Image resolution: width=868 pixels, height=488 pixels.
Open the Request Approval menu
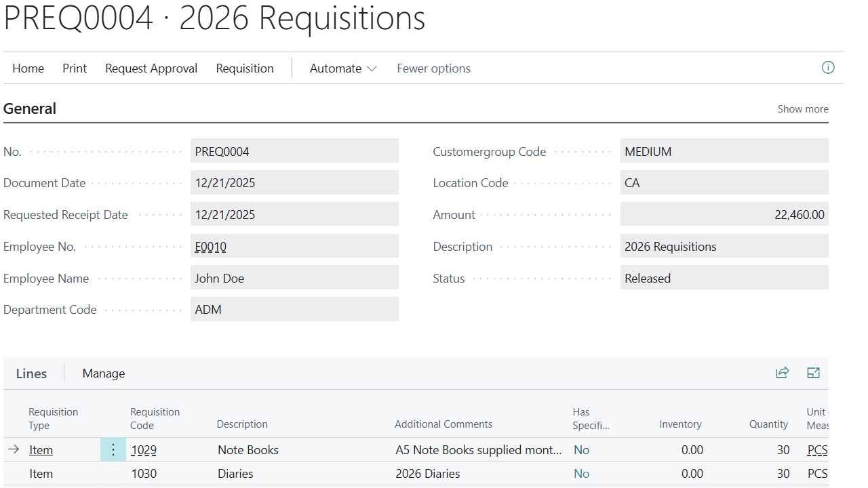151,68
